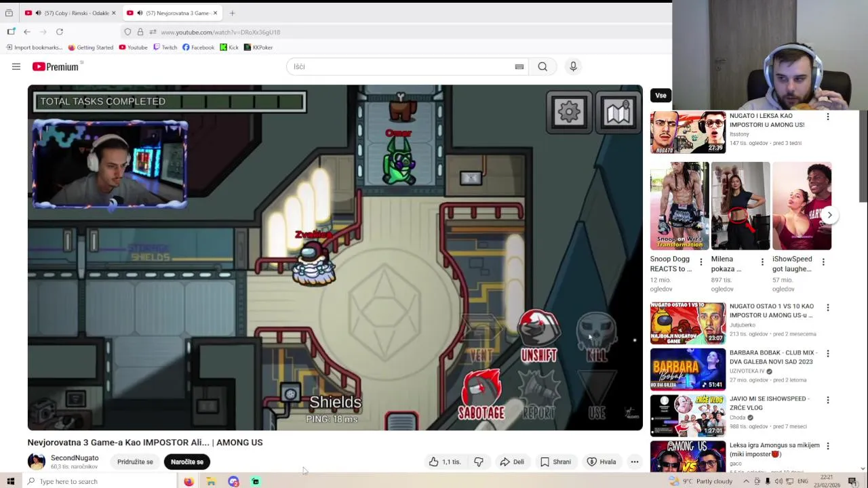
Task: Open the Twitch bookmark
Action: [165, 47]
